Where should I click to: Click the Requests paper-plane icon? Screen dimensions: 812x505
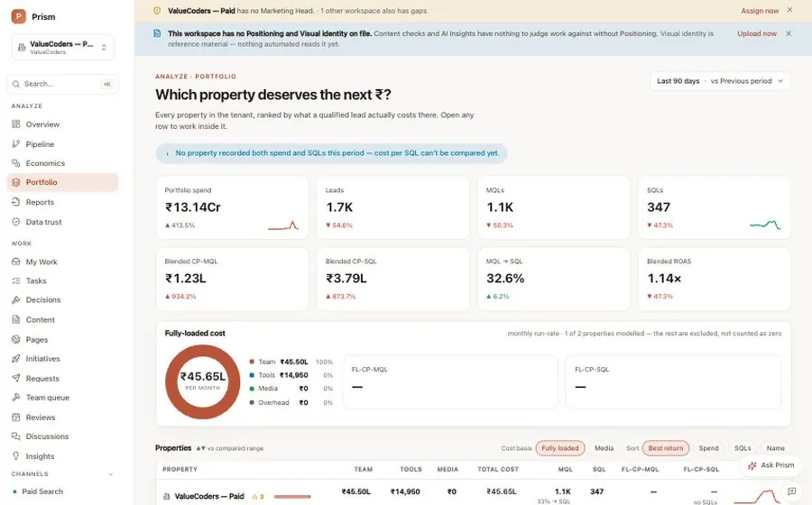coord(16,378)
